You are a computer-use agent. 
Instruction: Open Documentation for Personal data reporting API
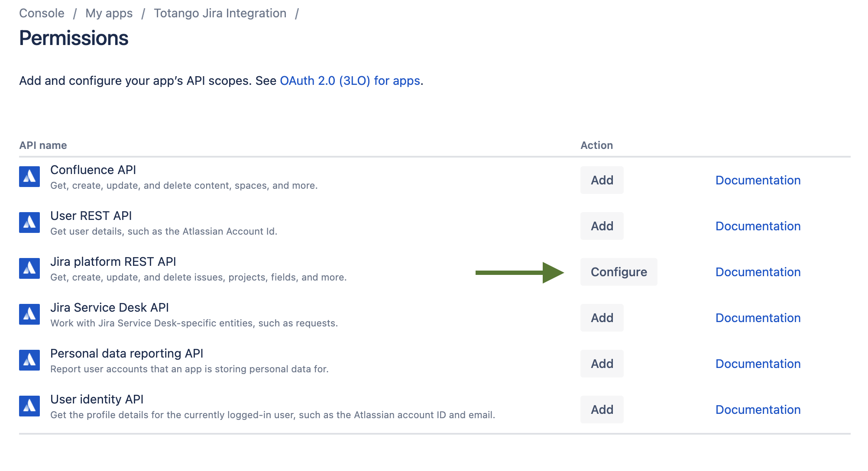click(758, 364)
